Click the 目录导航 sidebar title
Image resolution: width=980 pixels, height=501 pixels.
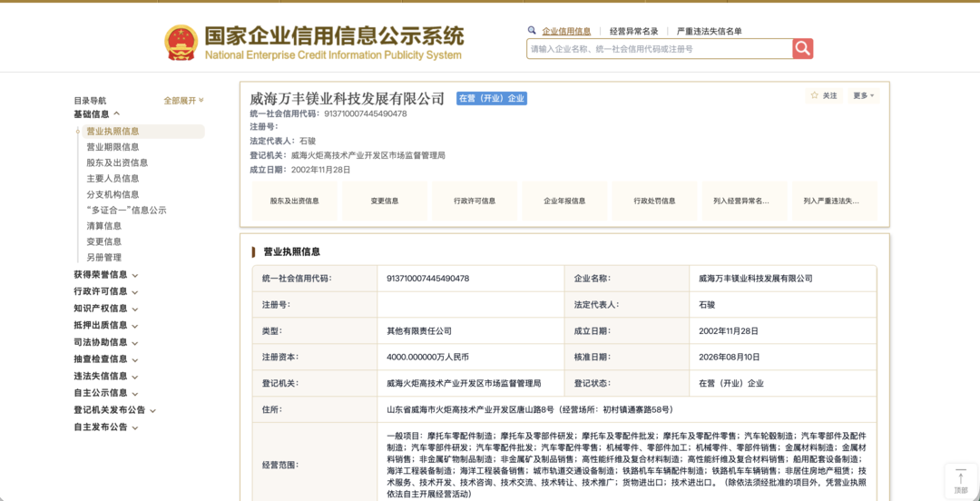pos(90,100)
